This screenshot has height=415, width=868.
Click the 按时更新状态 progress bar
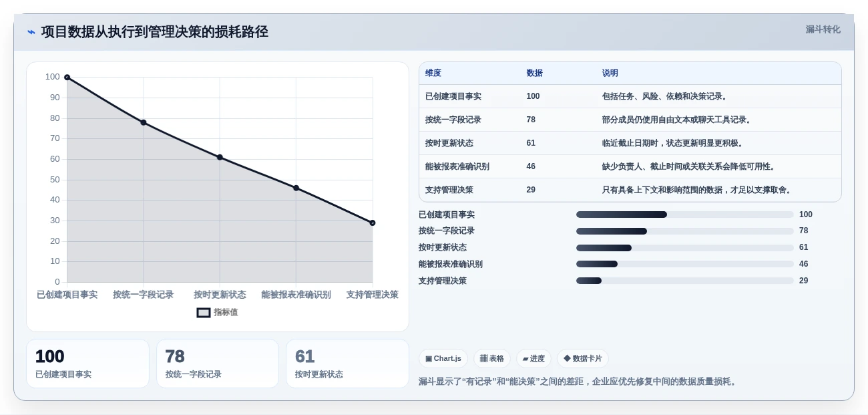coord(684,248)
